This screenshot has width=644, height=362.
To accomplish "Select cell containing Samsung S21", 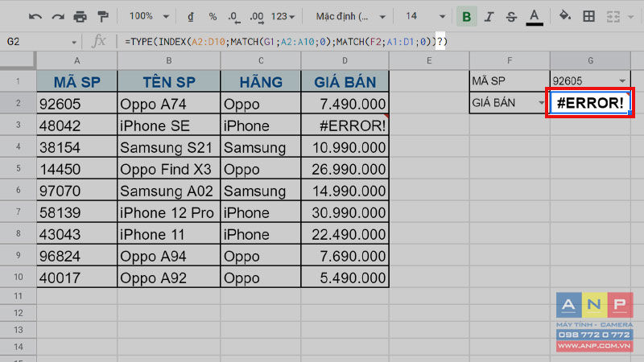I will [169, 147].
